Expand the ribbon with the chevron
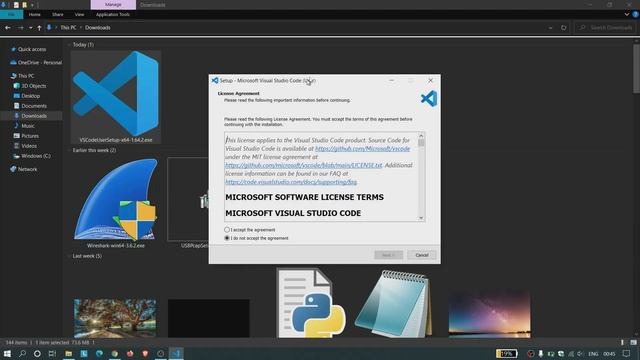This screenshot has height=360, width=640. (627, 14)
